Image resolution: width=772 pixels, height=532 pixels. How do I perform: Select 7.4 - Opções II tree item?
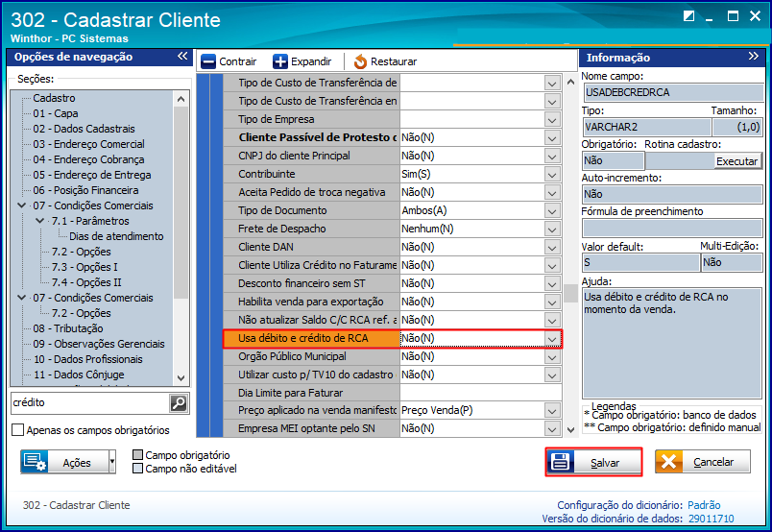(86, 282)
